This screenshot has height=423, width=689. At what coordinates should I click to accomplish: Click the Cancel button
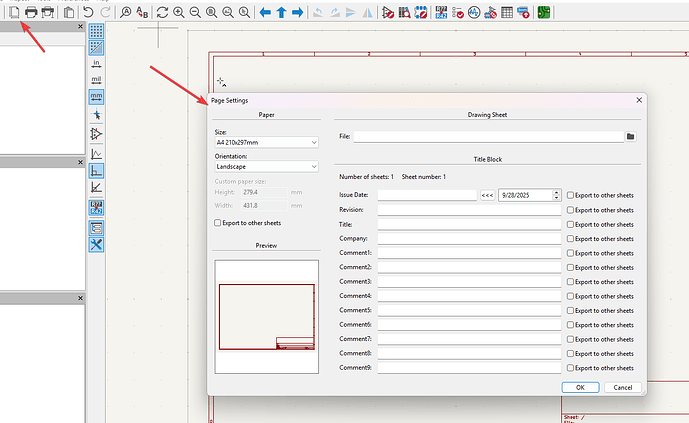(x=621, y=387)
